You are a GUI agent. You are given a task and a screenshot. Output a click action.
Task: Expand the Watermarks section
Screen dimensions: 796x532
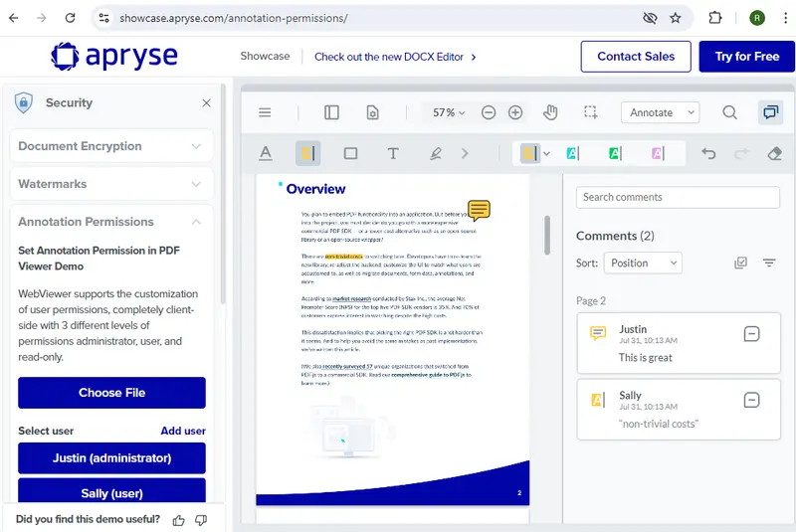(111, 184)
